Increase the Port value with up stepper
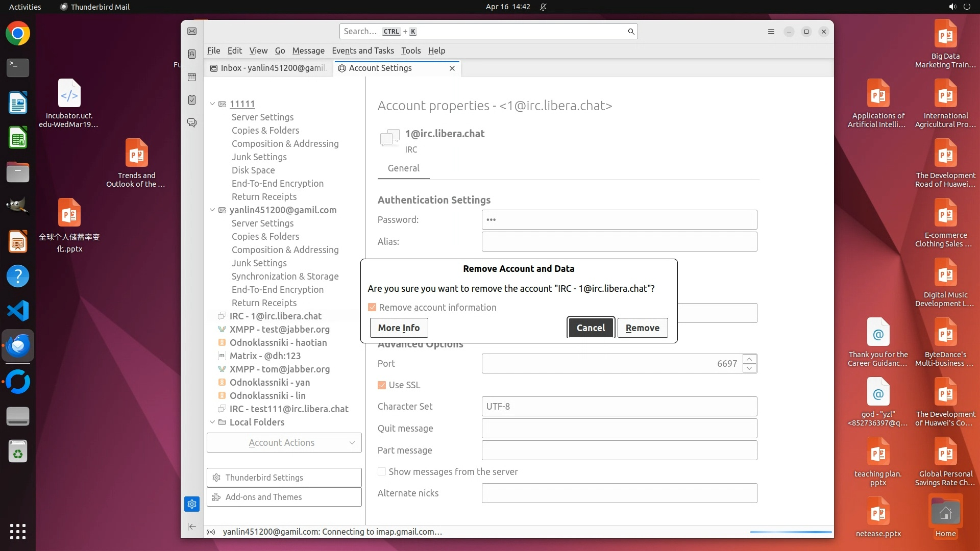Image resolution: width=980 pixels, height=551 pixels. tap(749, 359)
